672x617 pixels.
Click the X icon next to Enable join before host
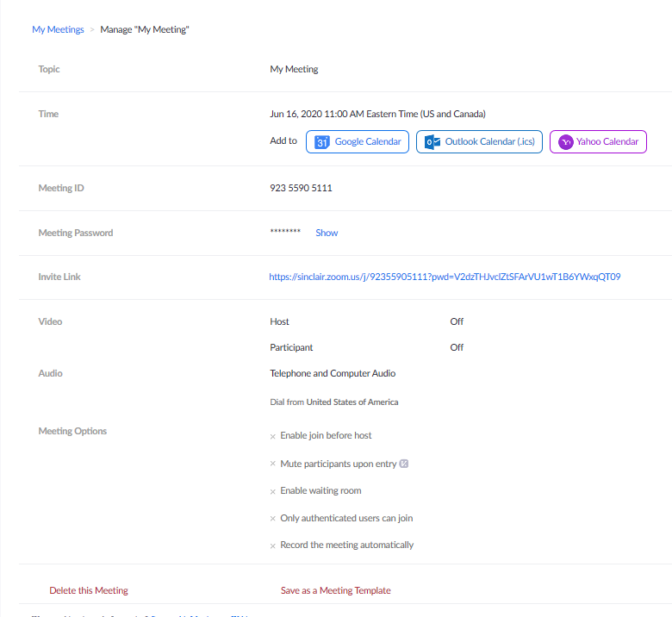pyautogui.click(x=273, y=437)
